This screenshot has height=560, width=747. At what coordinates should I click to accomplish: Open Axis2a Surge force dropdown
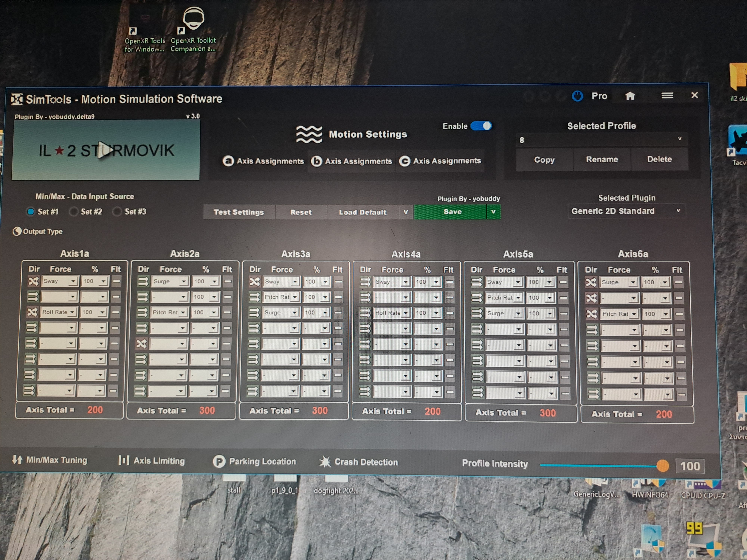[x=170, y=281]
